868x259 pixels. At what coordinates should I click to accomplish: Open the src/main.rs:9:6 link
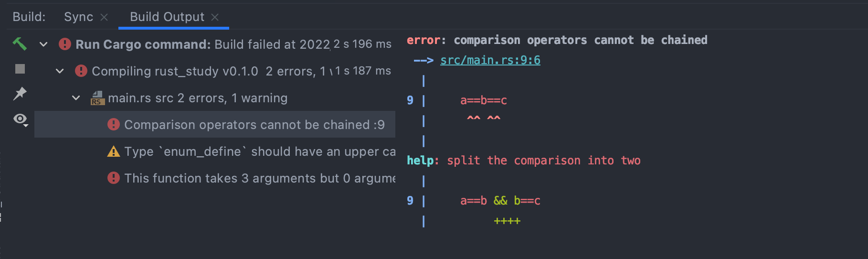tap(490, 60)
